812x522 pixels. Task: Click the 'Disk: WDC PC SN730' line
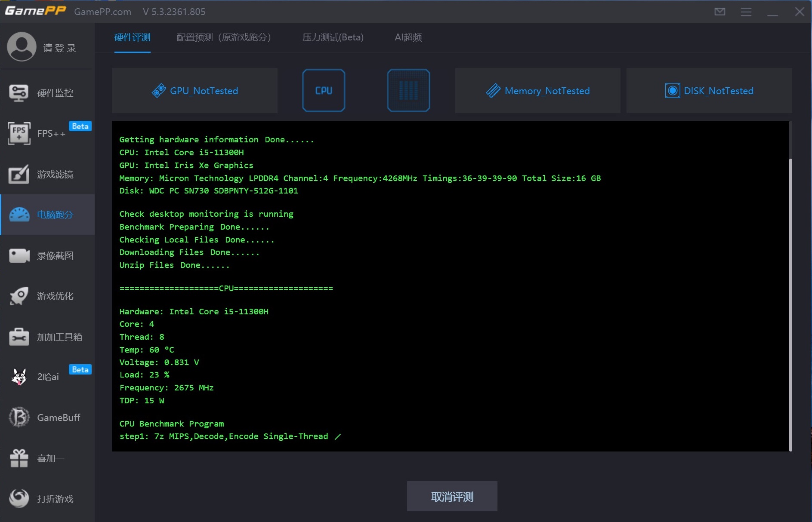point(209,190)
